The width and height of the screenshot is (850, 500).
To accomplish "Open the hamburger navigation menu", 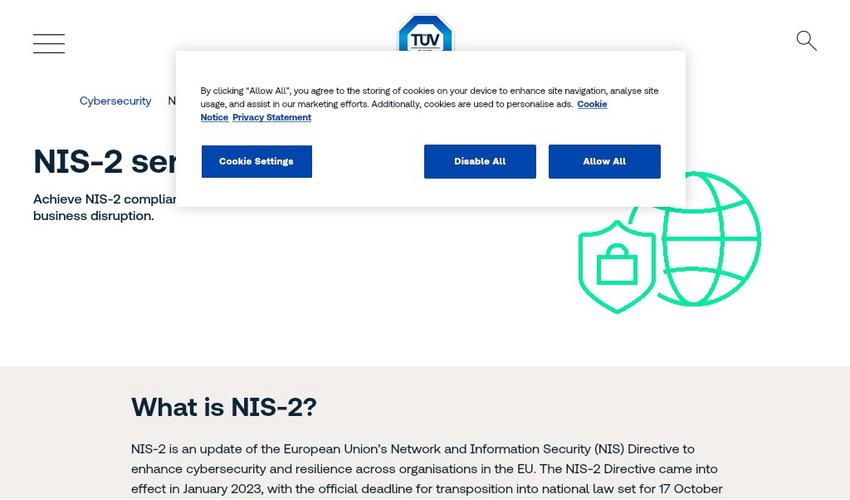I will click(x=49, y=43).
